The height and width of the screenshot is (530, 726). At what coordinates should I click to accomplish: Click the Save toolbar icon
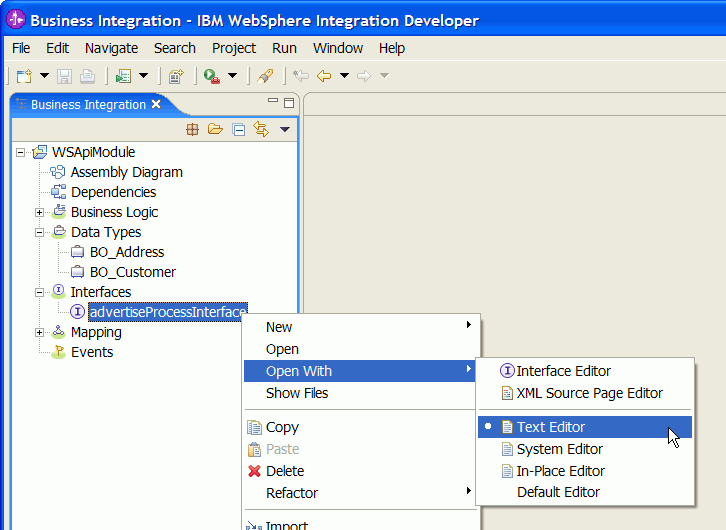pyautogui.click(x=64, y=76)
